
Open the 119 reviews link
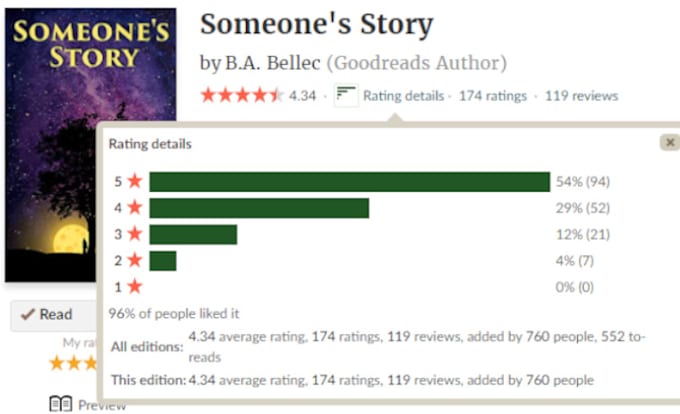tap(581, 96)
